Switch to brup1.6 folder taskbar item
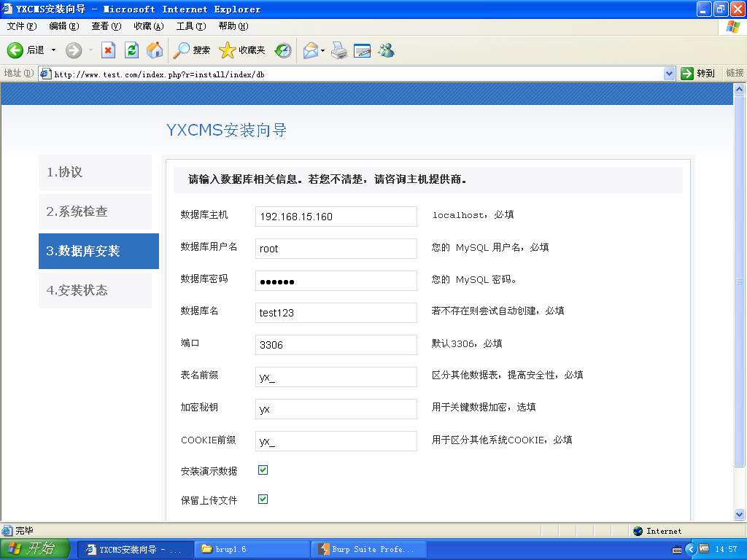The width and height of the screenshot is (747, 560). point(252,550)
